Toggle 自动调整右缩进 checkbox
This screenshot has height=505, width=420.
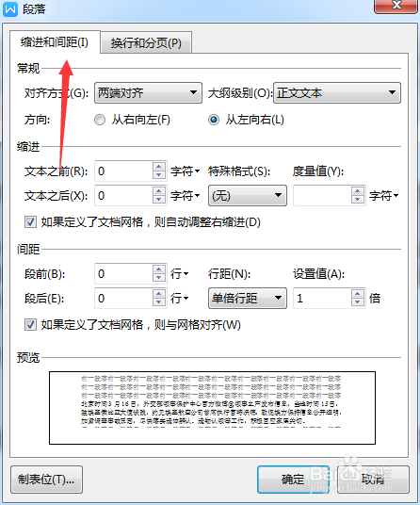click(30, 222)
